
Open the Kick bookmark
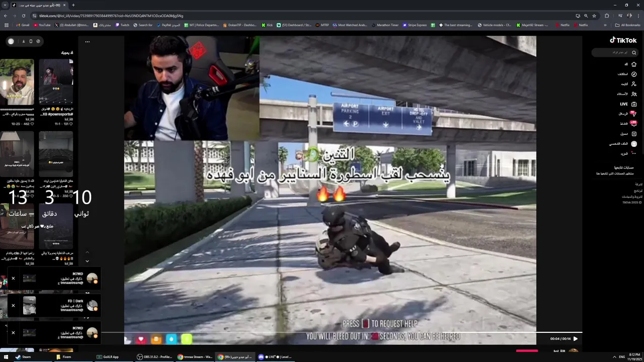[x=267, y=25]
